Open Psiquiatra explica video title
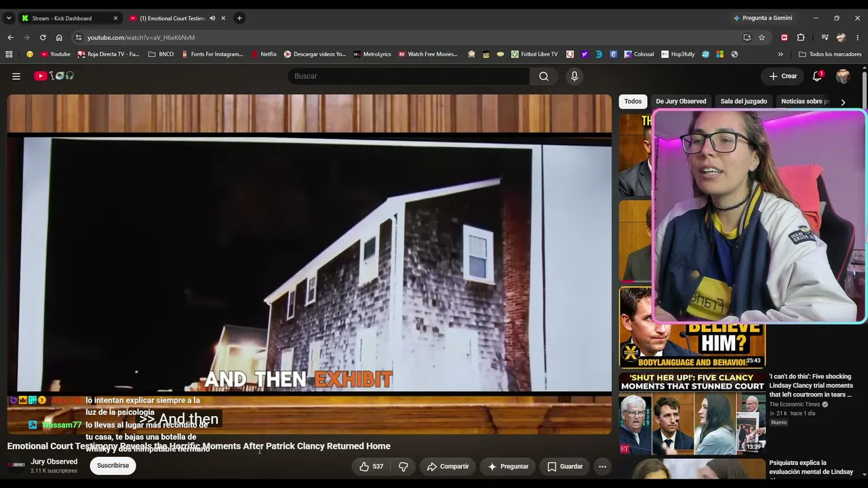868x488 pixels. click(x=811, y=468)
